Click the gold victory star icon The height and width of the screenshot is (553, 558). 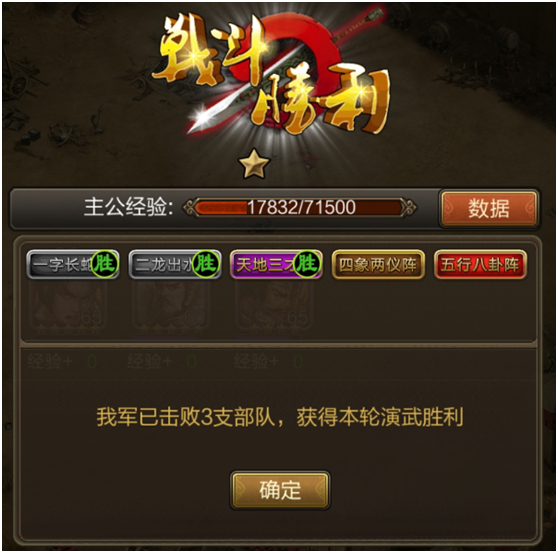click(254, 164)
